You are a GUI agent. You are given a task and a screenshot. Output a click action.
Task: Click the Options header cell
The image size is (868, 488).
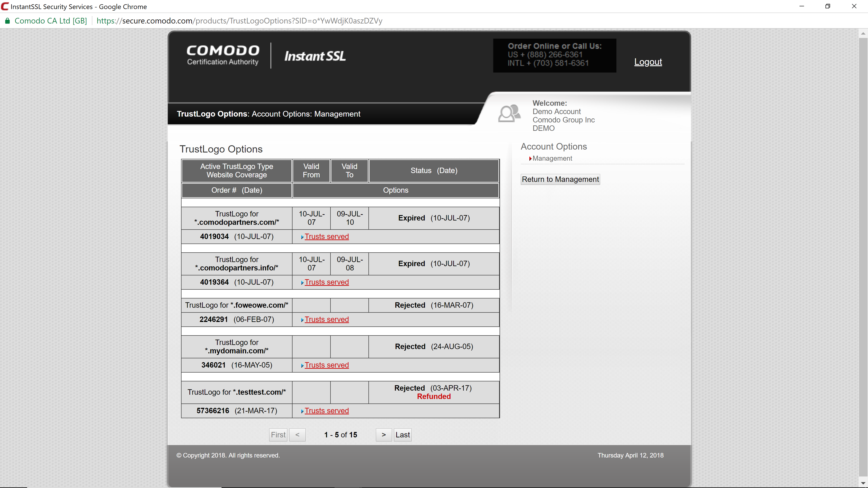pyautogui.click(x=396, y=190)
